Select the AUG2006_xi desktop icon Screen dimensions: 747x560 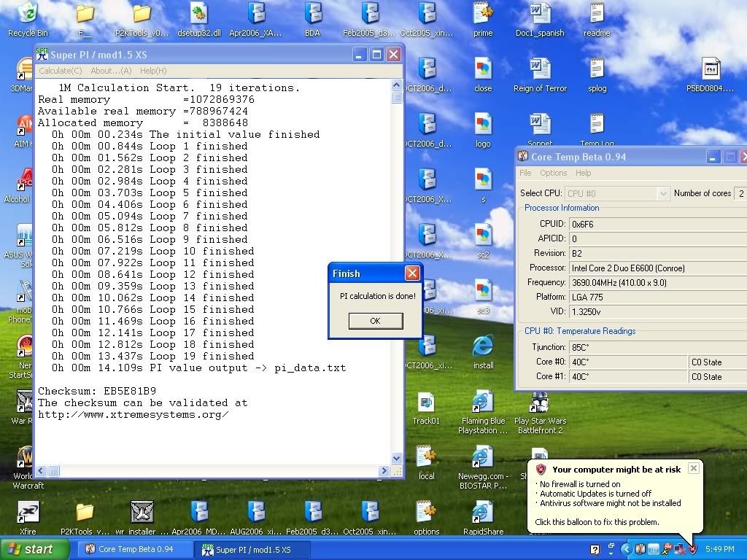[256, 518]
